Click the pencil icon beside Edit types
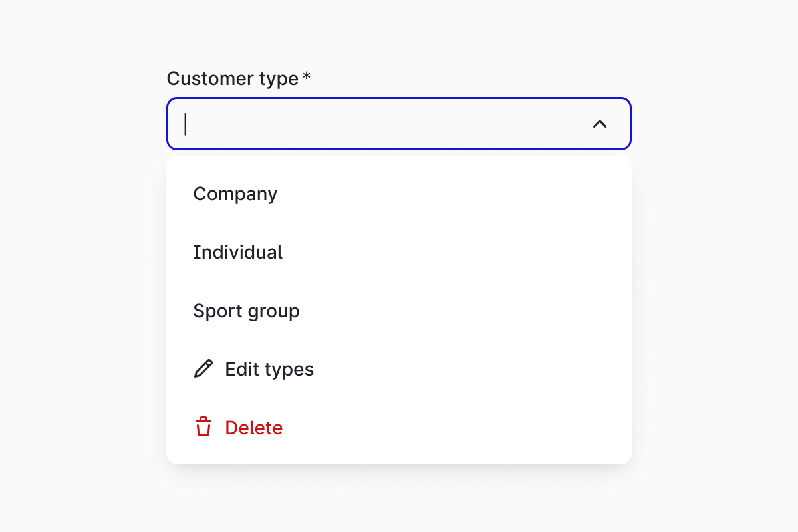 [x=203, y=369]
